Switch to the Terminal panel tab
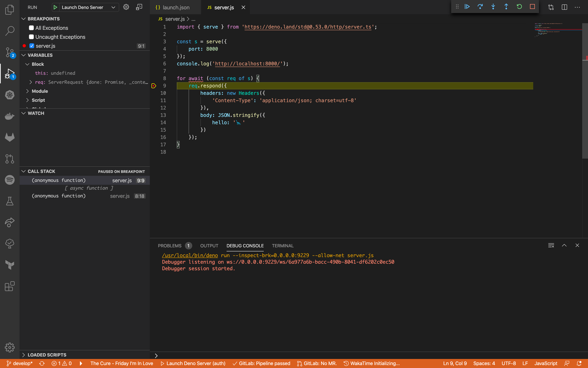The width and height of the screenshot is (588, 368). tap(283, 246)
